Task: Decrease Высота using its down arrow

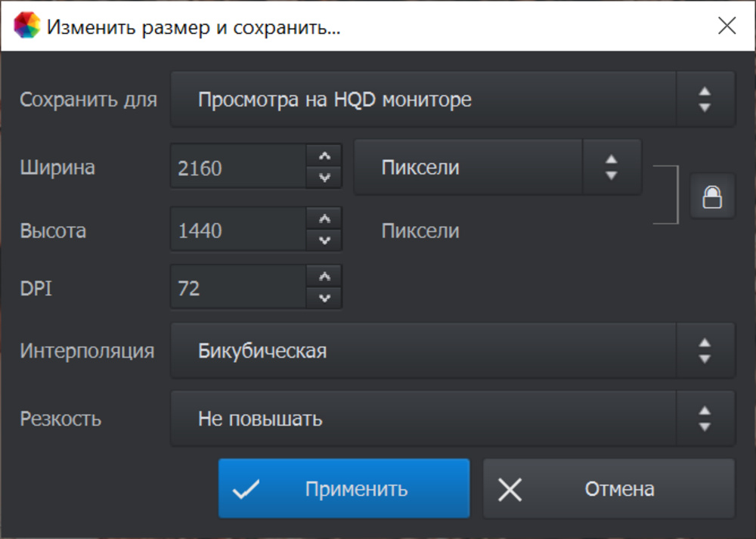Action: coord(325,240)
